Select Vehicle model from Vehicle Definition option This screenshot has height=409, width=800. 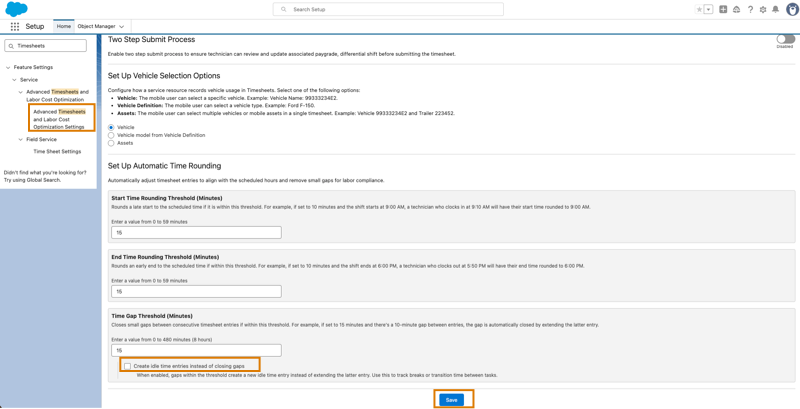click(111, 135)
